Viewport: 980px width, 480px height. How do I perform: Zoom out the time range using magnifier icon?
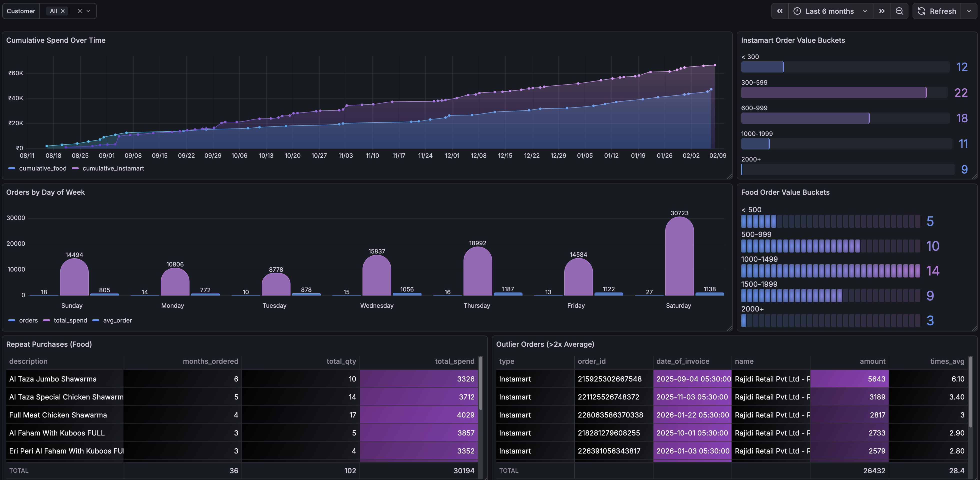(x=899, y=11)
